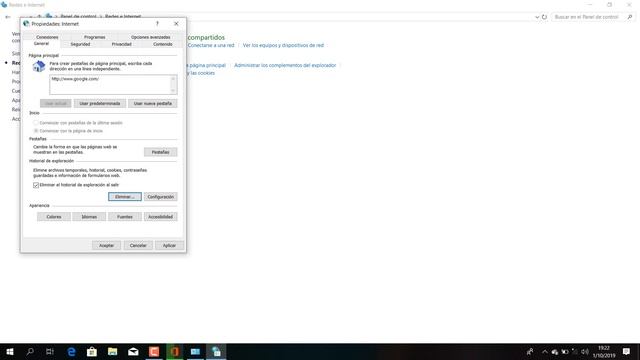Open Administrar los complementos del explorador link
The width and height of the screenshot is (640, 360).
tap(285, 65)
